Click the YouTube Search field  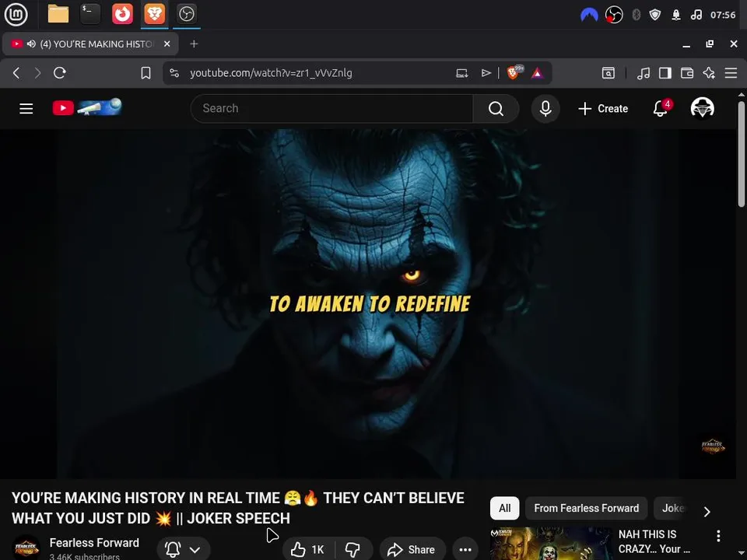[x=332, y=109]
